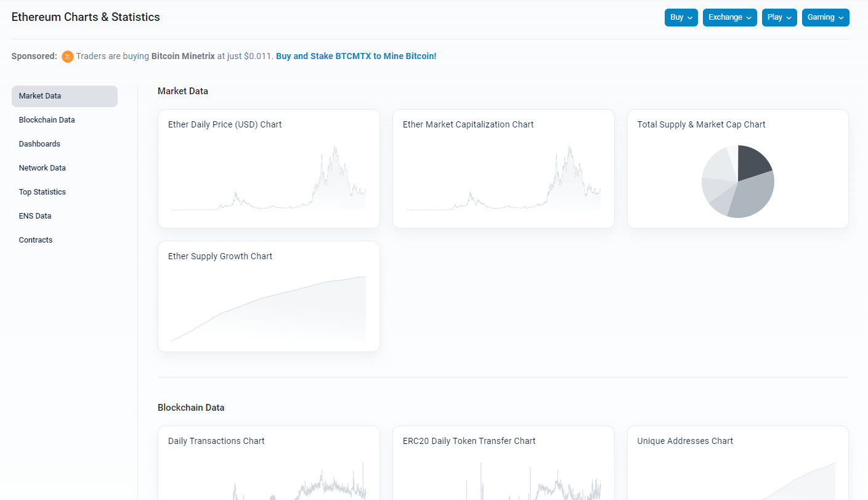The image size is (868, 500).
Task: Click Buy and Stake BTCMTX sponsored link
Action: coord(356,56)
